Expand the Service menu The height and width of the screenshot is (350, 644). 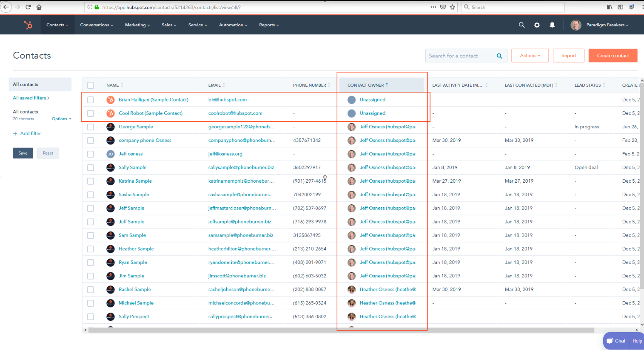click(198, 25)
